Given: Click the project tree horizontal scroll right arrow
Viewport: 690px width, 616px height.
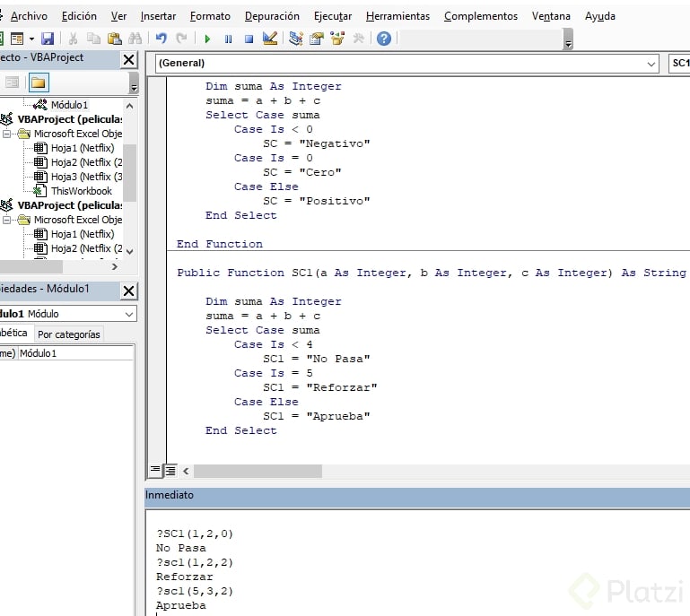Looking at the screenshot, I should [115, 267].
